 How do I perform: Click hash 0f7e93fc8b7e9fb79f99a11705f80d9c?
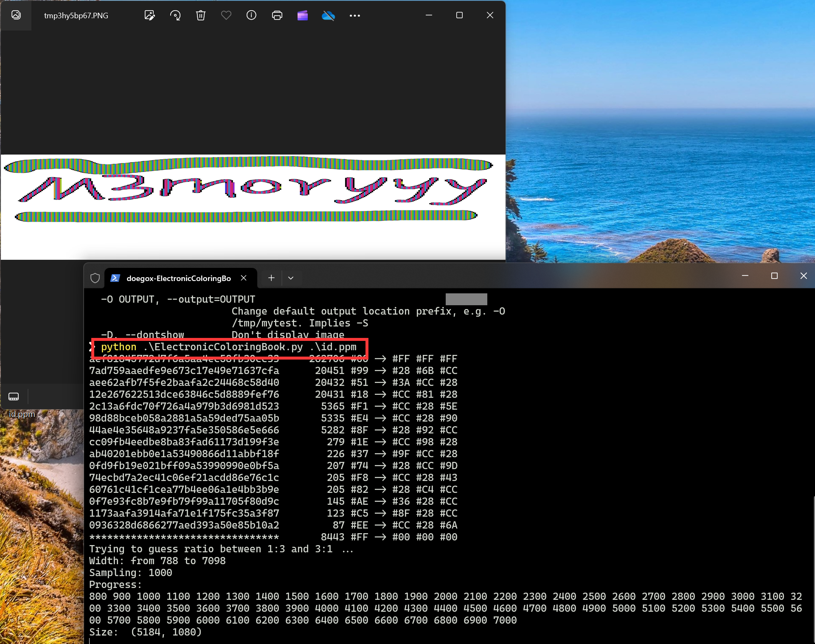point(184,501)
